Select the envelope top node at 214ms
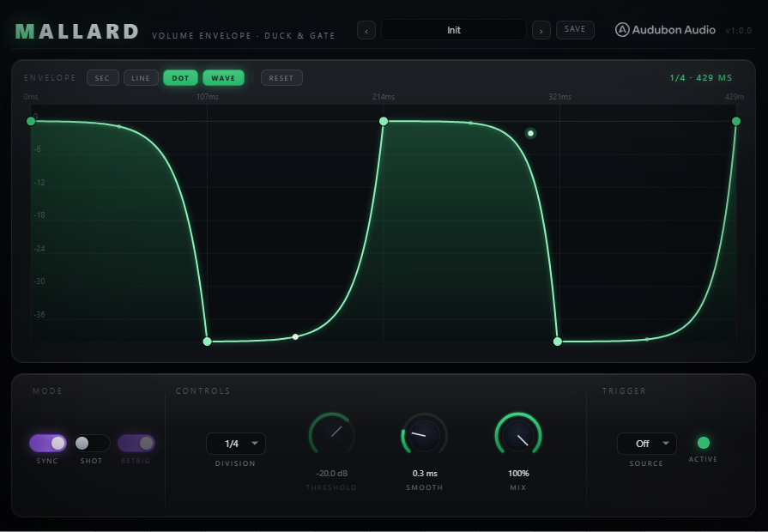Image resolution: width=768 pixels, height=532 pixels. (384, 121)
